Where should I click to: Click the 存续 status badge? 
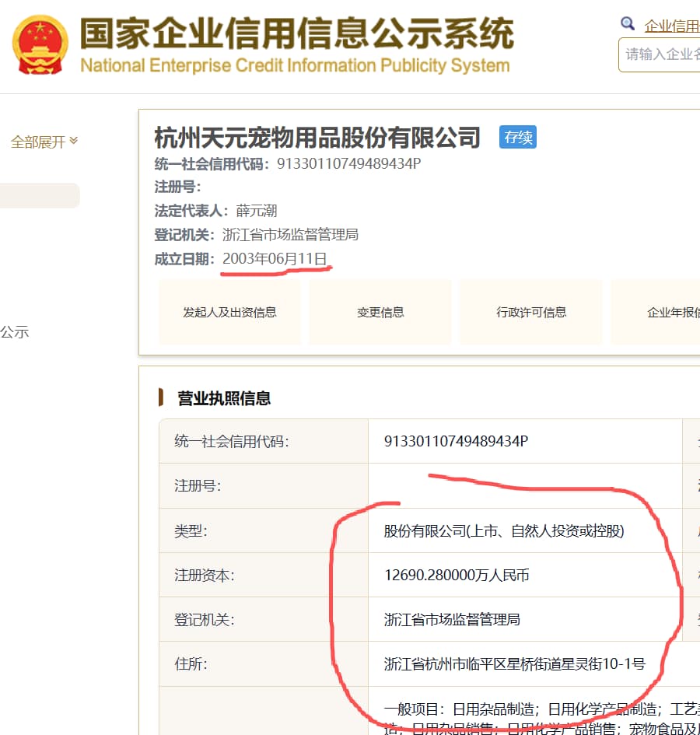(518, 138)
